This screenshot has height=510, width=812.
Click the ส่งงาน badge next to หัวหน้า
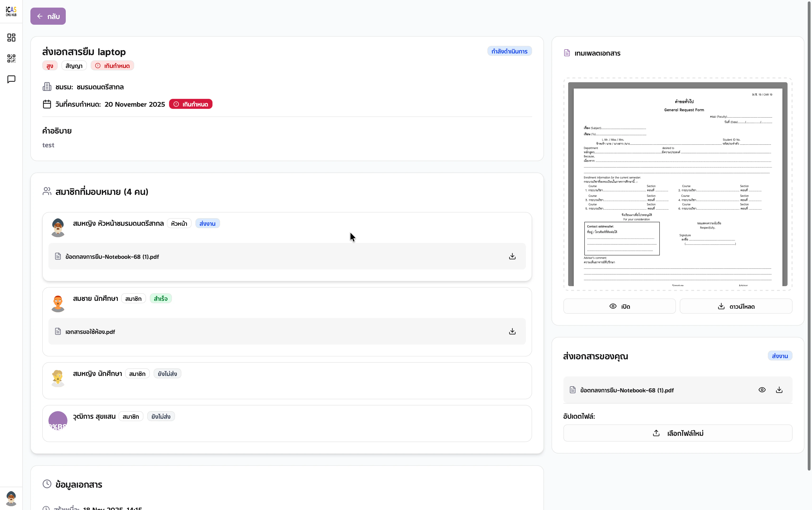[208, 223]
